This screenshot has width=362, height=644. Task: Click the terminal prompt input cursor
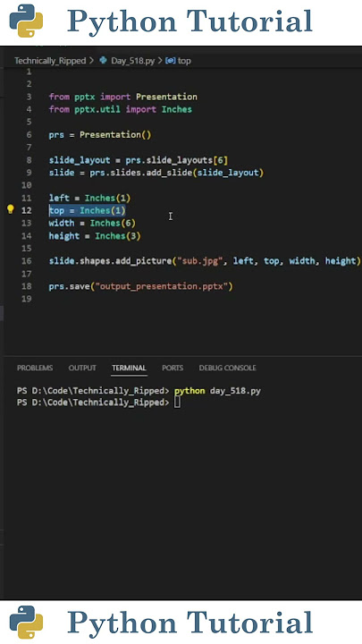click(177, 402)
